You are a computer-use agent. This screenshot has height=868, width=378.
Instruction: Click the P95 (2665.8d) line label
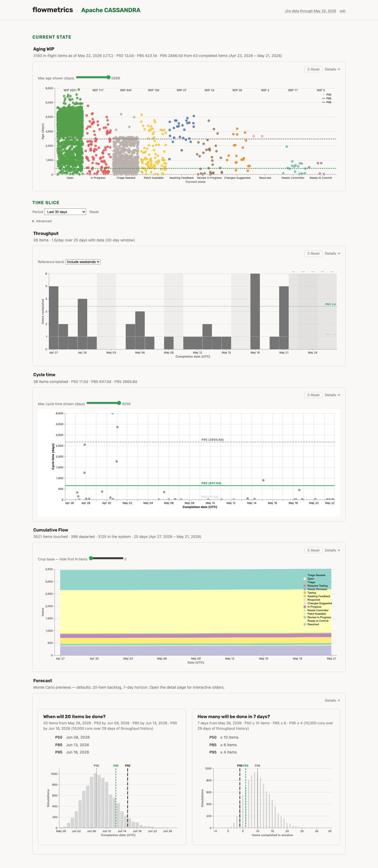212,440
